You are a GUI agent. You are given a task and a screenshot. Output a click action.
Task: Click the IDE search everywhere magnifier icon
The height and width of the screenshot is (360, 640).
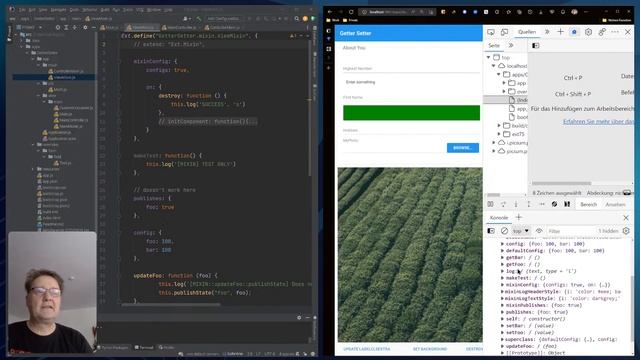pyautogui.click(x=297, y=18)
